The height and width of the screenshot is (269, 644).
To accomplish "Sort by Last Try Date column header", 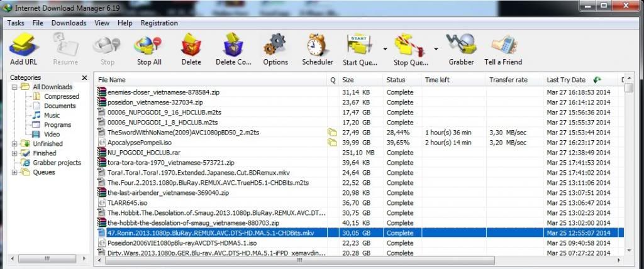I will click(566, 80).
